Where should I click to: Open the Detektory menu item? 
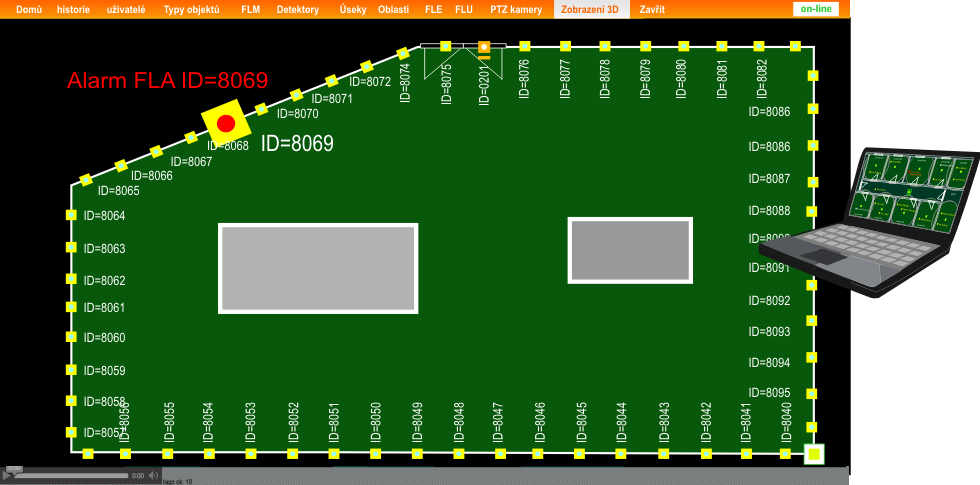pyautogui.click(x=298, y=9)
